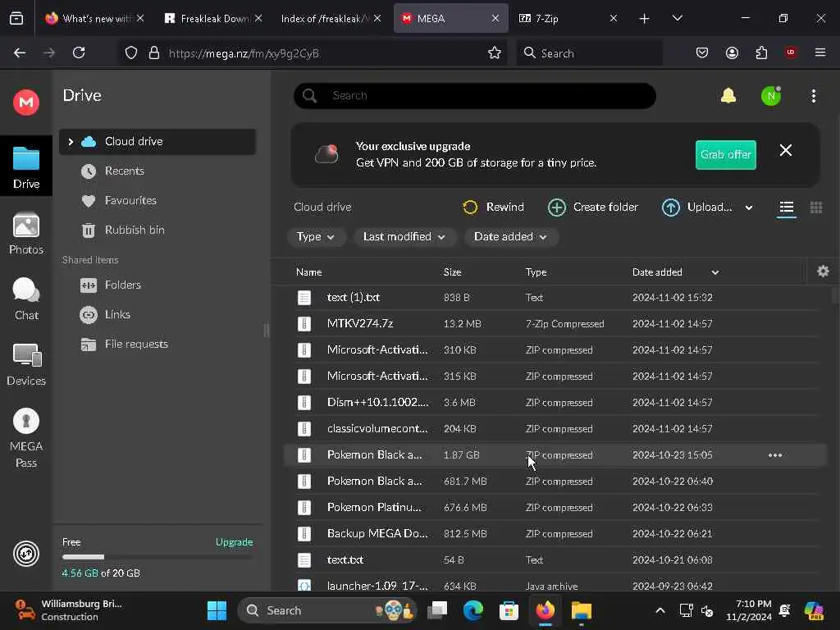This screenshot has height=630, width=840.
Task: Click the site security lock icon
Action: pos(154,52)
